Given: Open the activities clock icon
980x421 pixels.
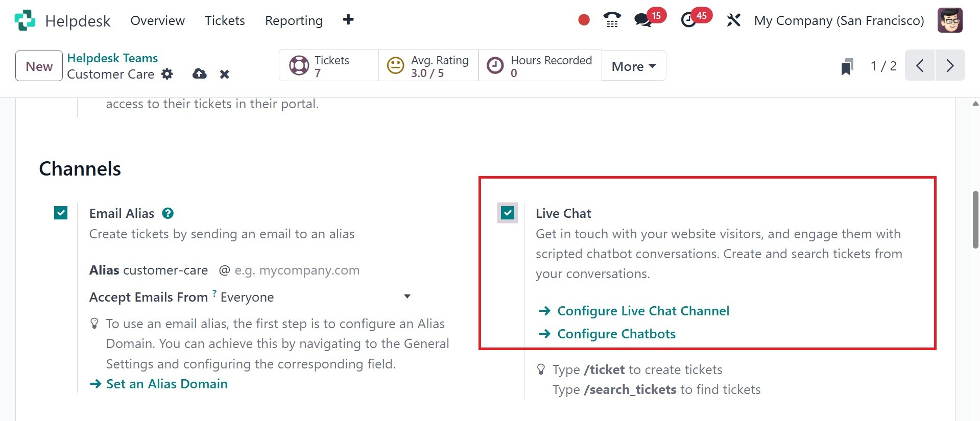Looking at the screenshot, I should [689, 20].
